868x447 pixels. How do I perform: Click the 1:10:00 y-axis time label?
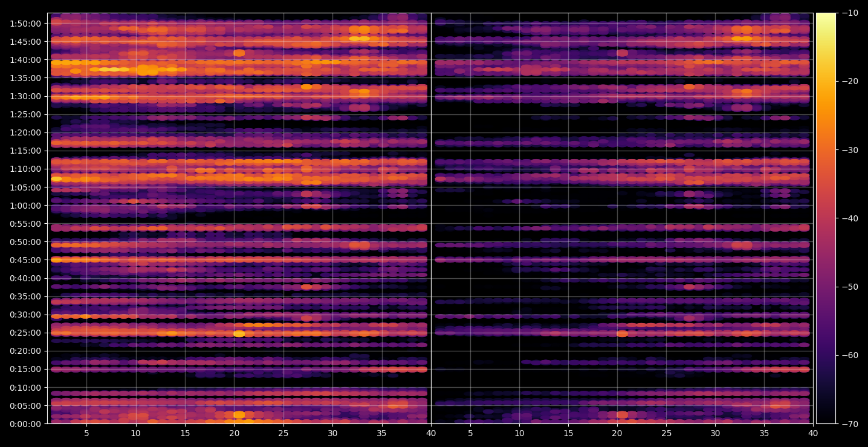click(x=25, y=169)
